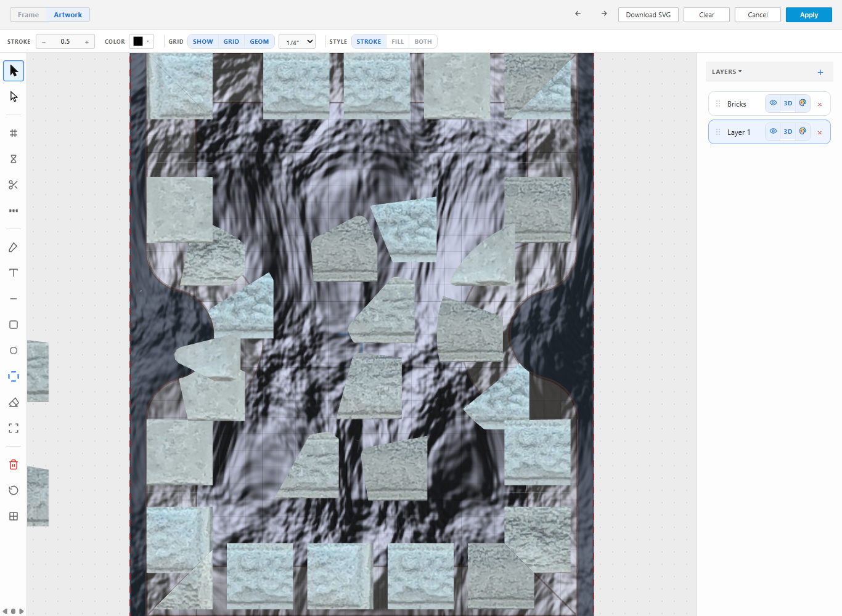
Task: Open color palette for Layer 1
Action: click(x=803, y=131)
